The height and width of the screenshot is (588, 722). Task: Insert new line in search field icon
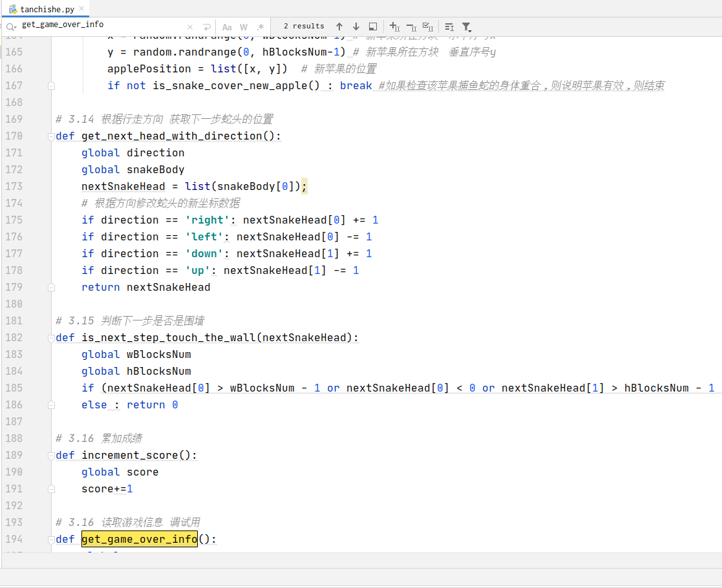[207, 27]
